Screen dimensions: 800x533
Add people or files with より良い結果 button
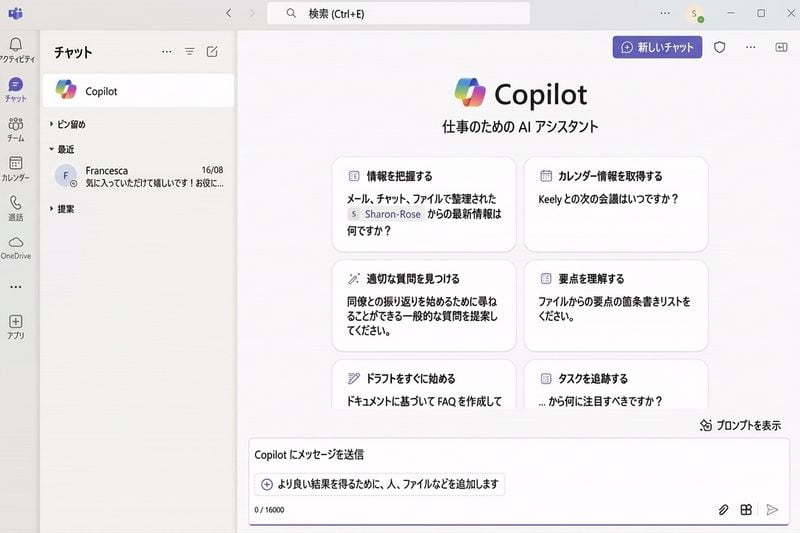pos(380,484)
